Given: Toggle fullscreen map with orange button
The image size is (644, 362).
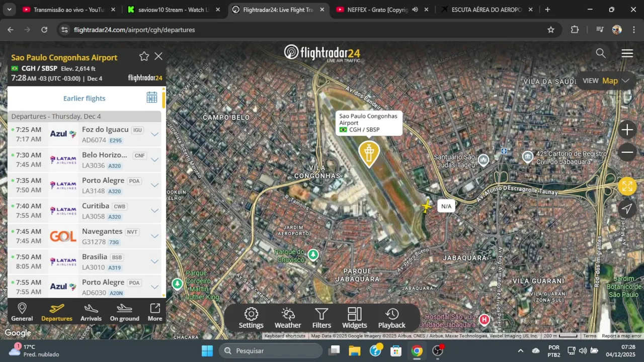Looking at the screenshot, I should tap(627, 186).
